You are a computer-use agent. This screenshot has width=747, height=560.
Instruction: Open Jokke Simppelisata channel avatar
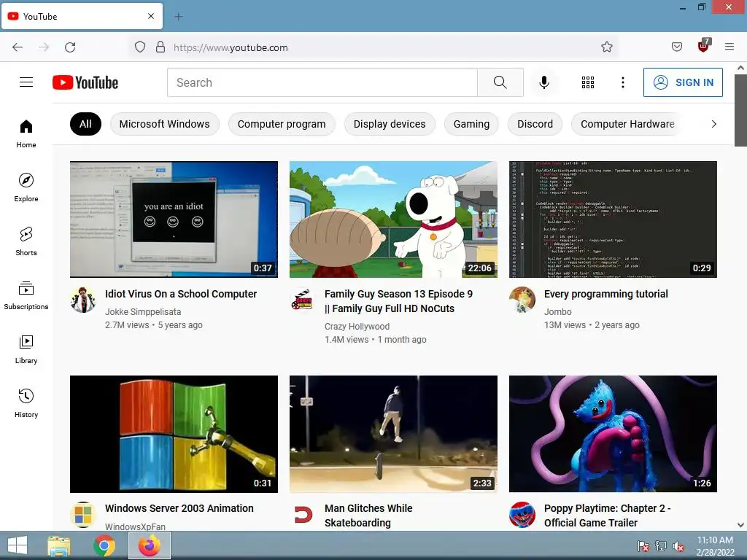pos(83,300)
